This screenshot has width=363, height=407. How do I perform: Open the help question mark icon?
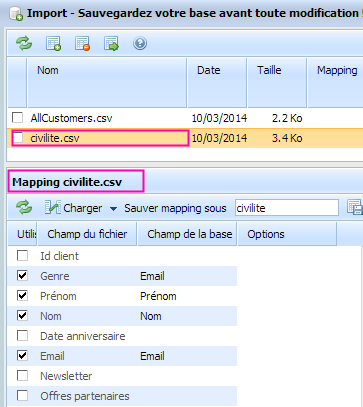click(140, 43)
